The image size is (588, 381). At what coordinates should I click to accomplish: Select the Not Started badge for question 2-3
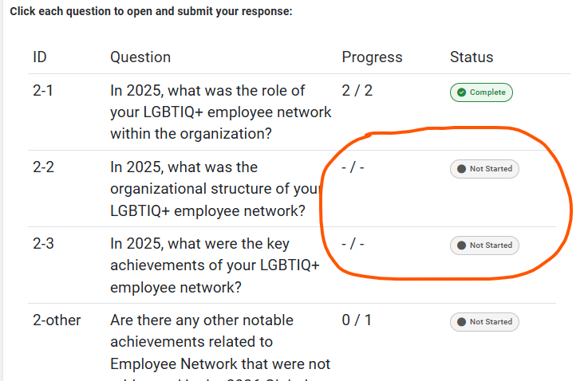484,245
